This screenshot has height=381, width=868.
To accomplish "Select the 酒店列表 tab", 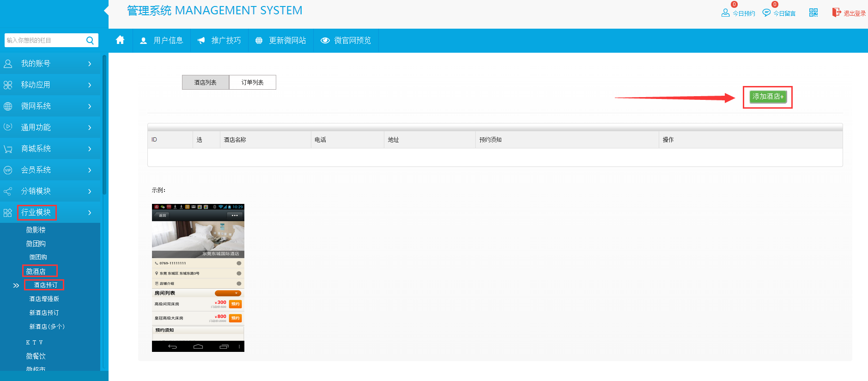I will [205, 82].
